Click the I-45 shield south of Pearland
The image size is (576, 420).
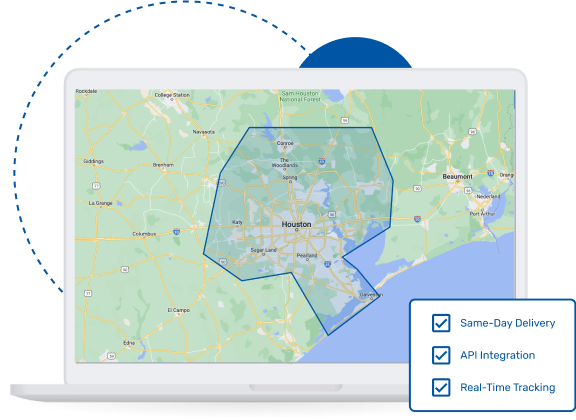click(328, 264)
